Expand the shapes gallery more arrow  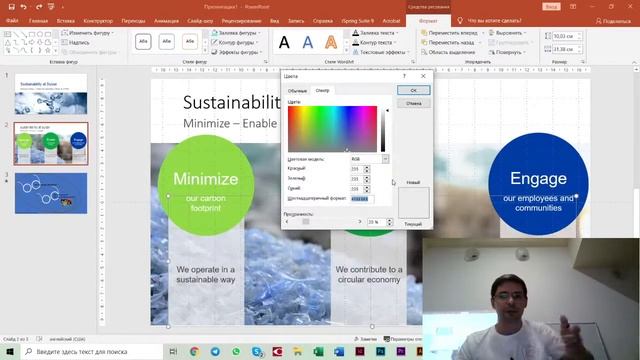coord(56,51)
